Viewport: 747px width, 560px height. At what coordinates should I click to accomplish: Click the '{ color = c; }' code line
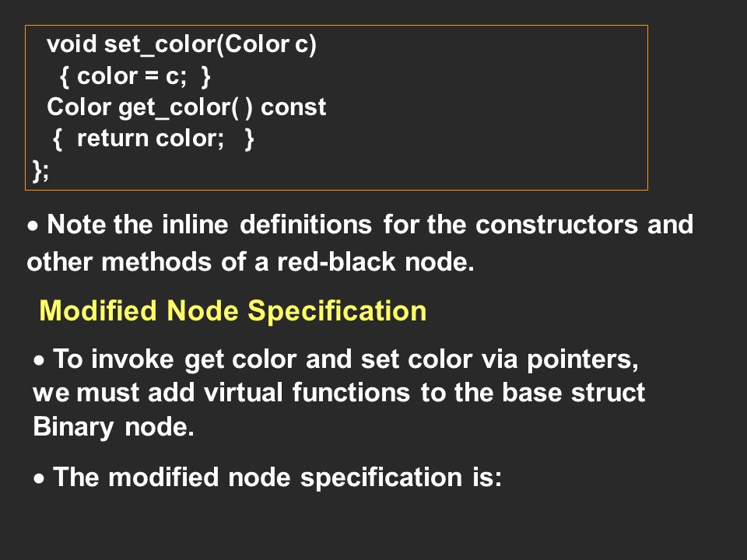point(135,77)
